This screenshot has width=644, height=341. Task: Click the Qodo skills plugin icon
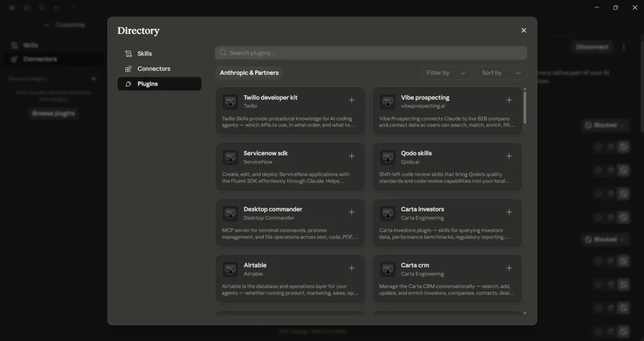387,157
